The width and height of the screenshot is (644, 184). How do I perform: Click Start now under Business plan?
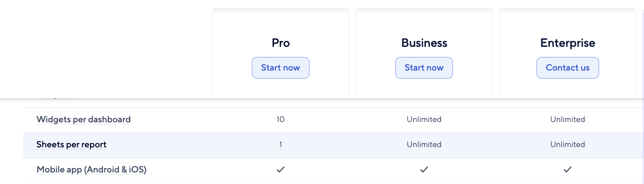point(424,68)
